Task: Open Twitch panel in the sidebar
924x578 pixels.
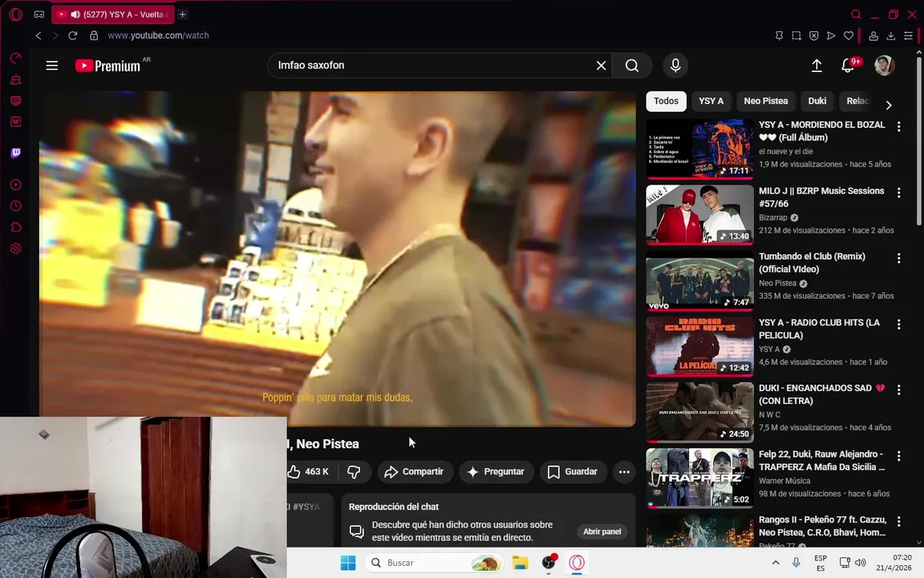Action: 16,153
